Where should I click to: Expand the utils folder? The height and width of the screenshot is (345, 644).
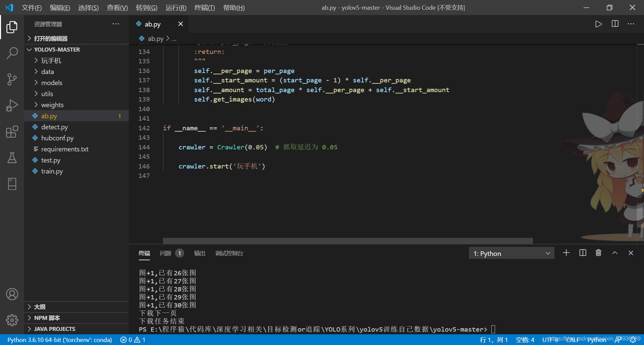tap(76, 94)
